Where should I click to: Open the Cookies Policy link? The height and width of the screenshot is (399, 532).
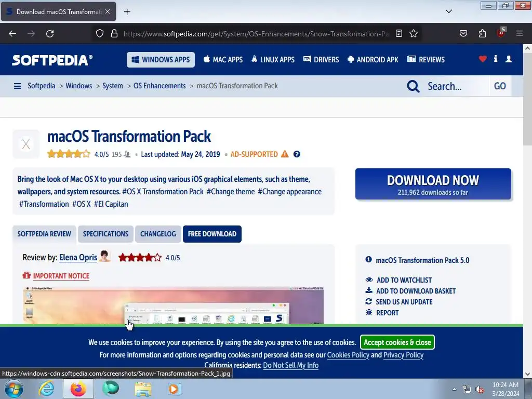[348, 355]
